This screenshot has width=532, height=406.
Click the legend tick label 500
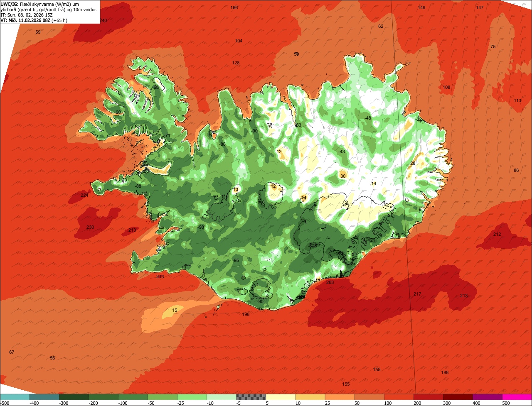pos(505,403)
